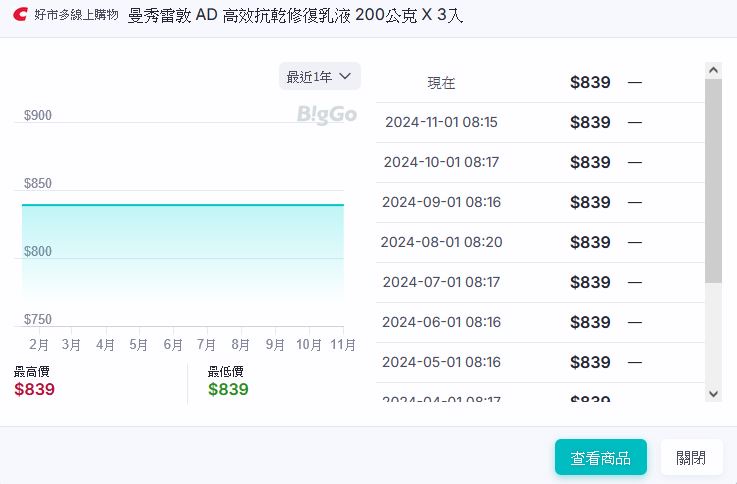The image size is (737, 484).
Task: Click the 最高價 $839 value
Action: tap(34, 389)
